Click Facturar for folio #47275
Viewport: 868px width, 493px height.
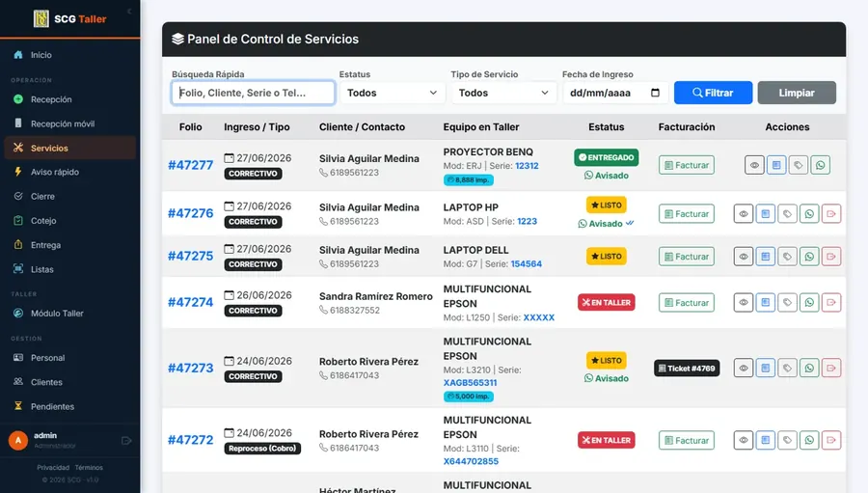coord(687,257)
